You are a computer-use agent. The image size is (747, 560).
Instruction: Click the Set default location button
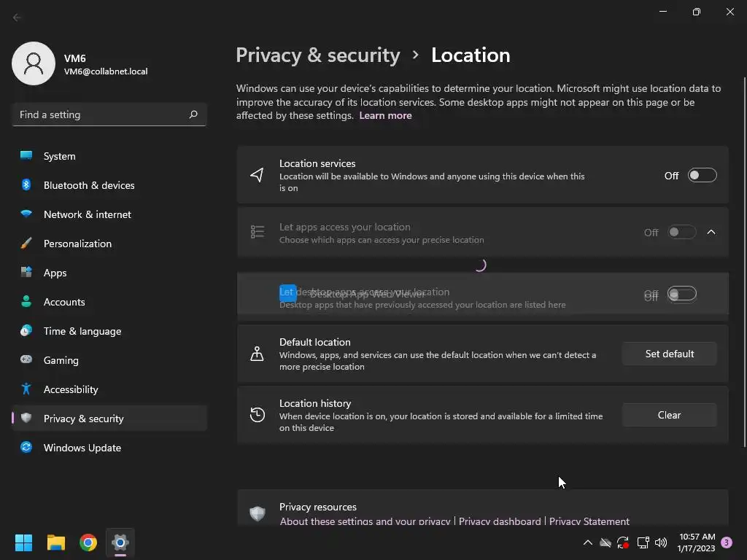[669, 354]
